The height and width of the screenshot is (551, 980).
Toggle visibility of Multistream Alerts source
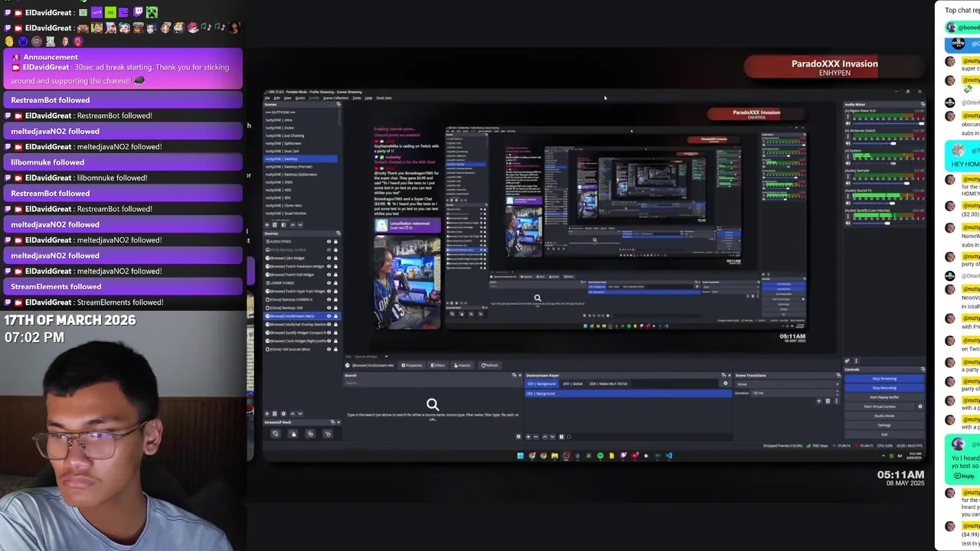[328, 316]
